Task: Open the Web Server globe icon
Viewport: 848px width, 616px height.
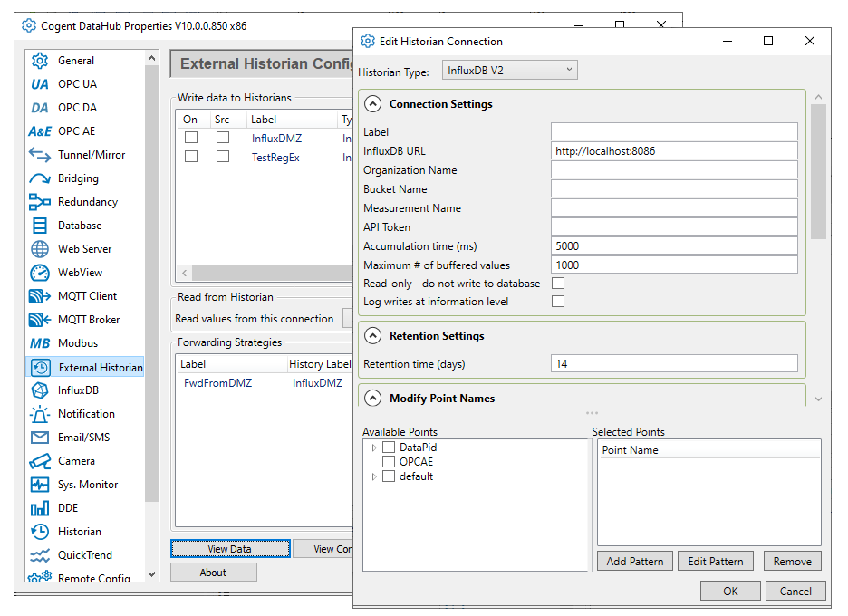Action: coord(40,249)
